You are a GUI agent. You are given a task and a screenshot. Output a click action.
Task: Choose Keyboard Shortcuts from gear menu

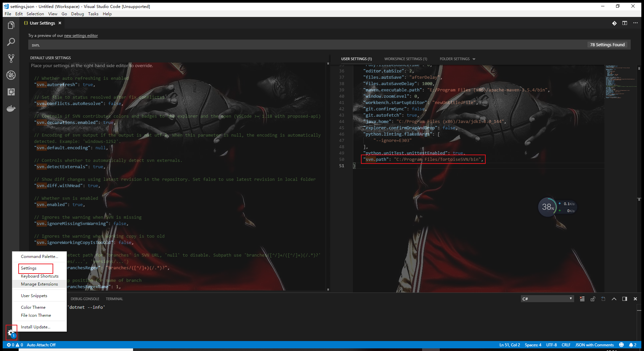[x=39, y=276]
